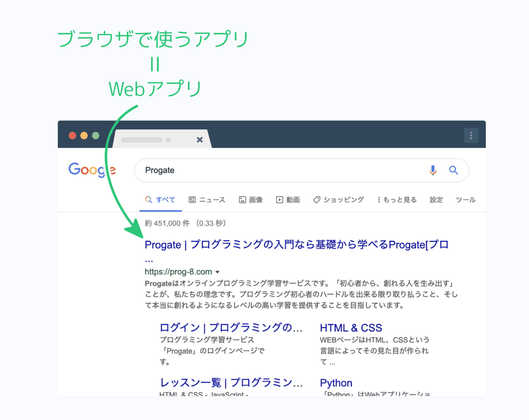Screen dimensions: 529x420
Task: Select the すべて search tab
Action: tap(161, 200)
